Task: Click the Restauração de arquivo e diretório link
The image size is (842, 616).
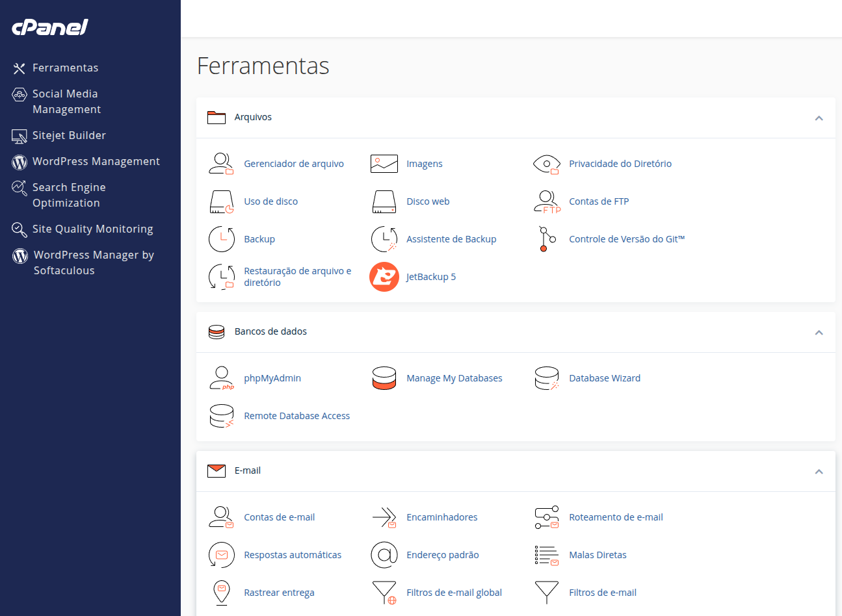Action: click(x=298, y=277)
